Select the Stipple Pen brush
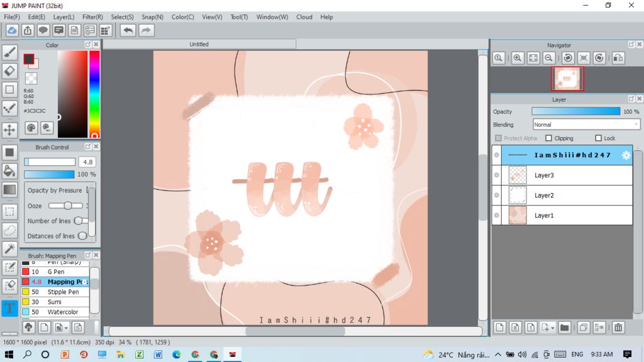 [55, 292]
